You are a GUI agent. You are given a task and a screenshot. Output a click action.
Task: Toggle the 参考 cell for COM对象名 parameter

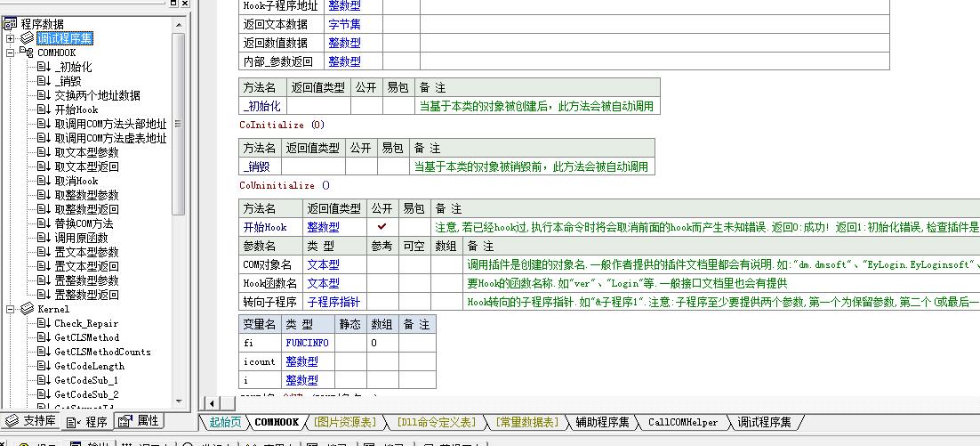point(382,264)
